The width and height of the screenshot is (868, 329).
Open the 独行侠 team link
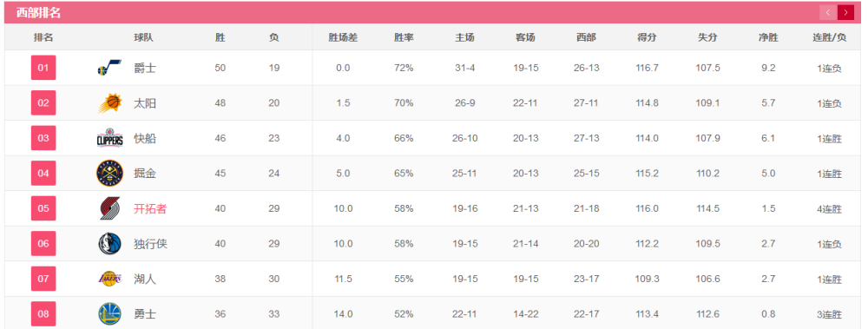150,244
